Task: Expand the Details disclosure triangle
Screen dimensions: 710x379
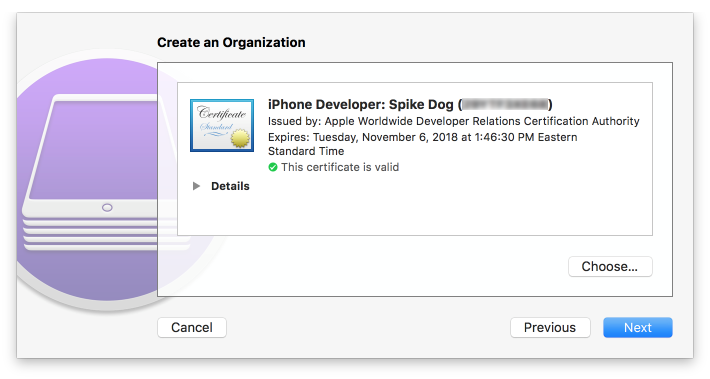Action: point(196,186)
